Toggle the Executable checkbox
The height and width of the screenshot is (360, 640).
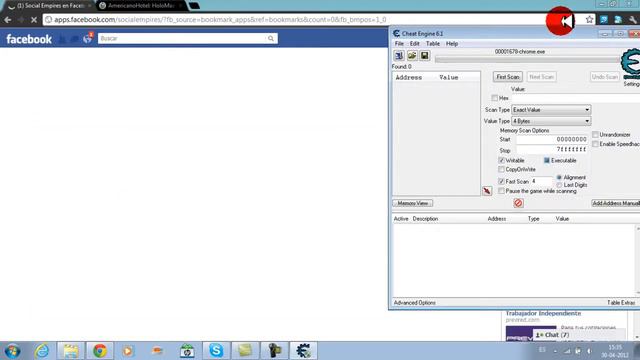(x=547, y=160)
